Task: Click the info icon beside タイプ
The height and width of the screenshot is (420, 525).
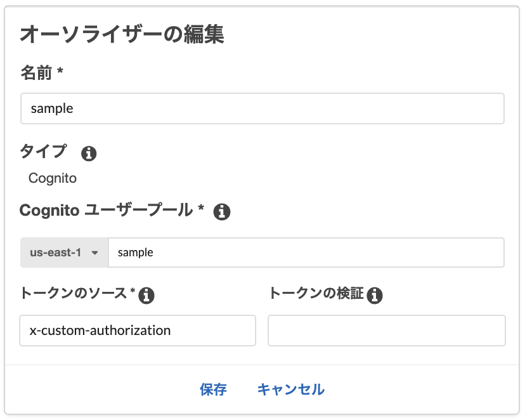Action: pyautogui.click(x=89, y=153)
